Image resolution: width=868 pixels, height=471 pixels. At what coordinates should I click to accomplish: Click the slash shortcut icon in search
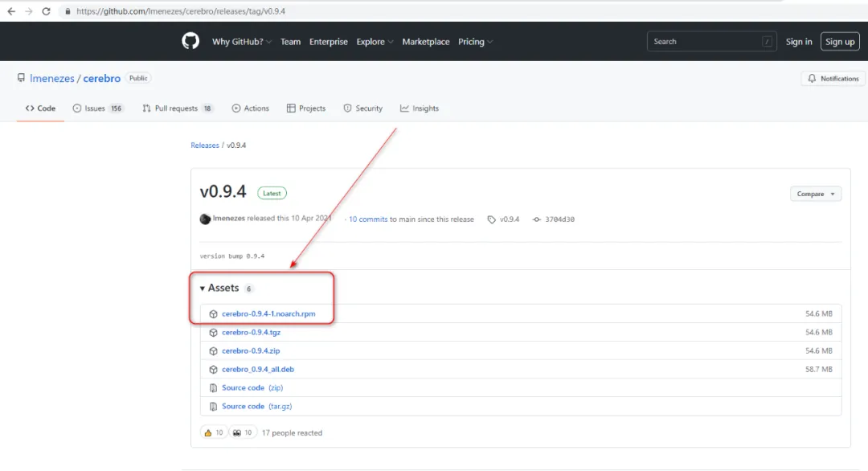point(767,42)
